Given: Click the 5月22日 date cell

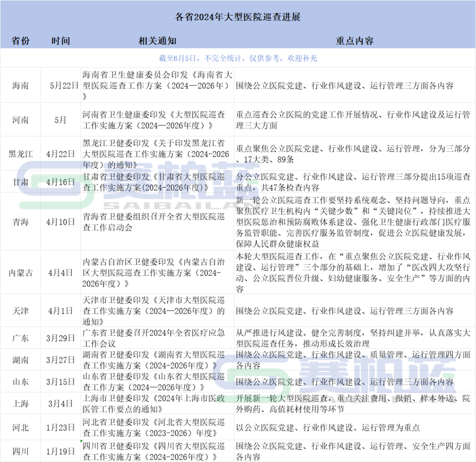Looking at the screenshot, I should click(x=61, y=86).
